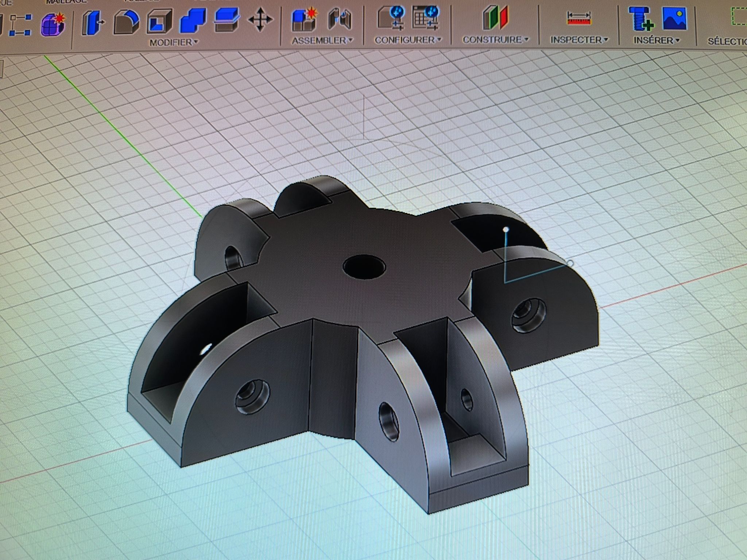Open the INSPECTER dropdown menu

(579, 39)
